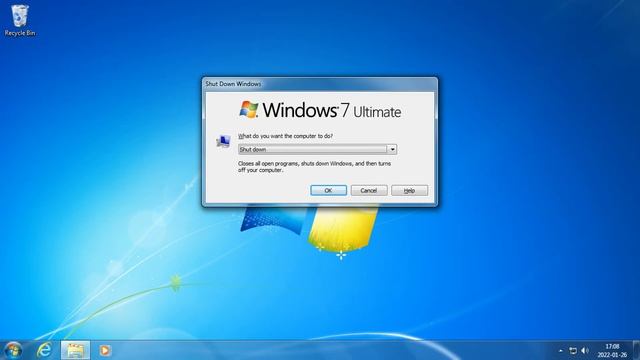
Task: Show hidden tray icons arrow
Action: [561, 351]
